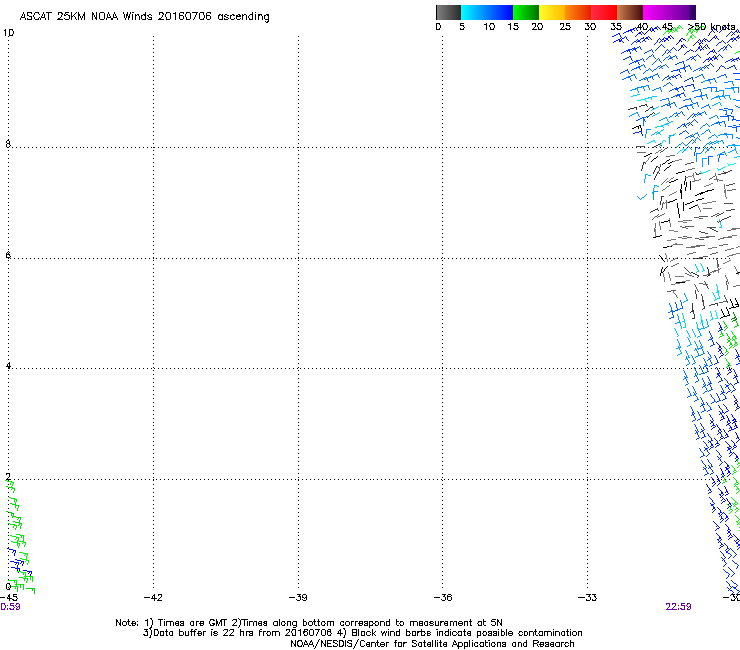The width and height of the screenshot is (740, 650).
Task: Click the longitude '-33' axis label
Action: coord(587,598)
